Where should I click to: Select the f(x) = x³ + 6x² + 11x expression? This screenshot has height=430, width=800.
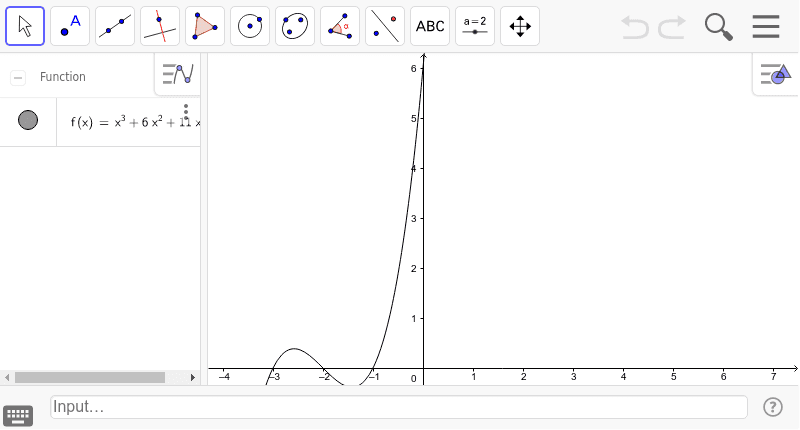[135, 122]
